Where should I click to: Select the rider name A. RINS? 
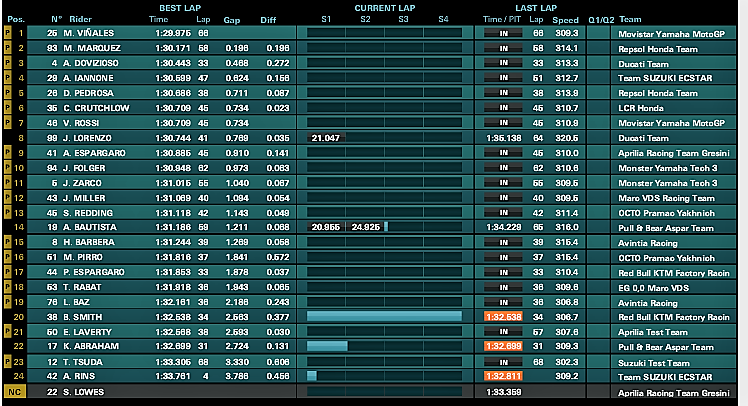79,376
